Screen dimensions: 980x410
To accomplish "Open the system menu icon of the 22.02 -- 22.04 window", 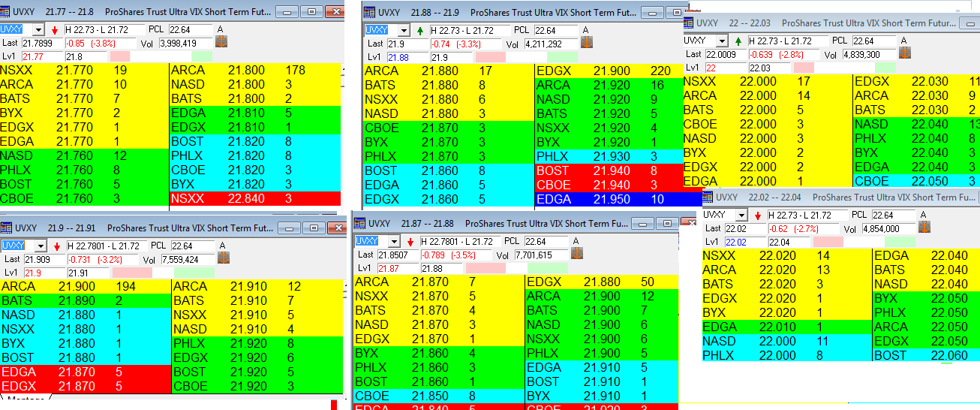I will tap(708, 197).
